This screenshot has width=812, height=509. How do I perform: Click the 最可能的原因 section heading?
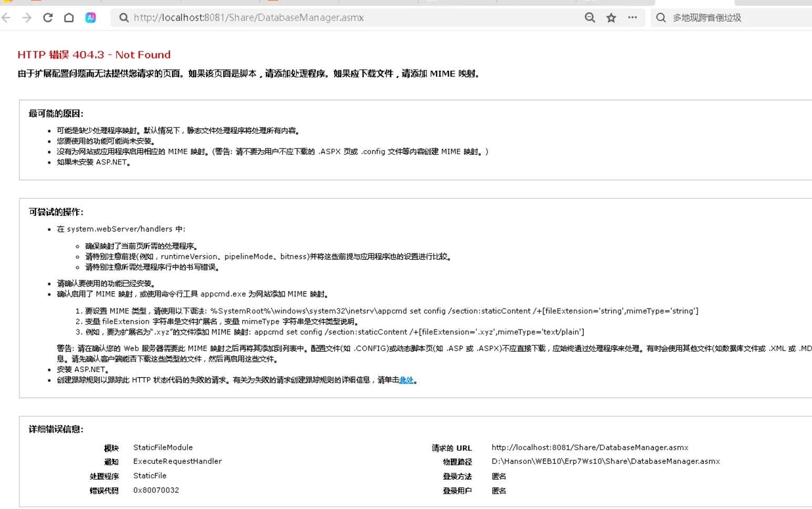click(x=56, y=113)
